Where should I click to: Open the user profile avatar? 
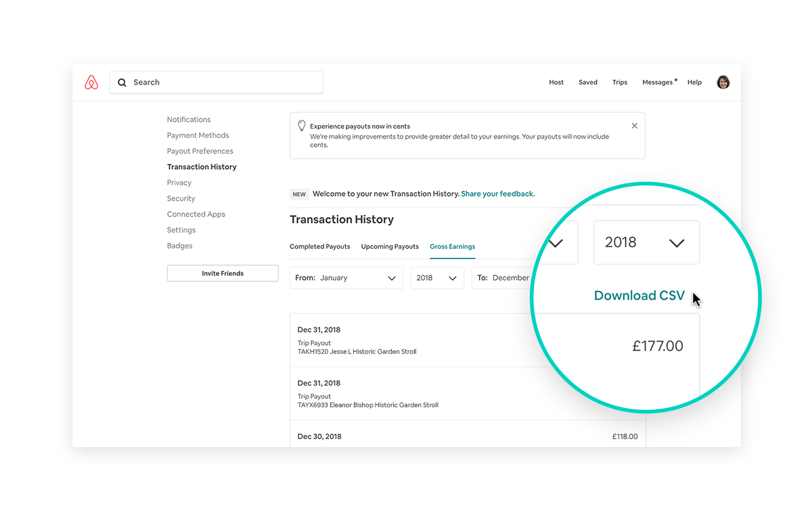[x=723, y=83]
